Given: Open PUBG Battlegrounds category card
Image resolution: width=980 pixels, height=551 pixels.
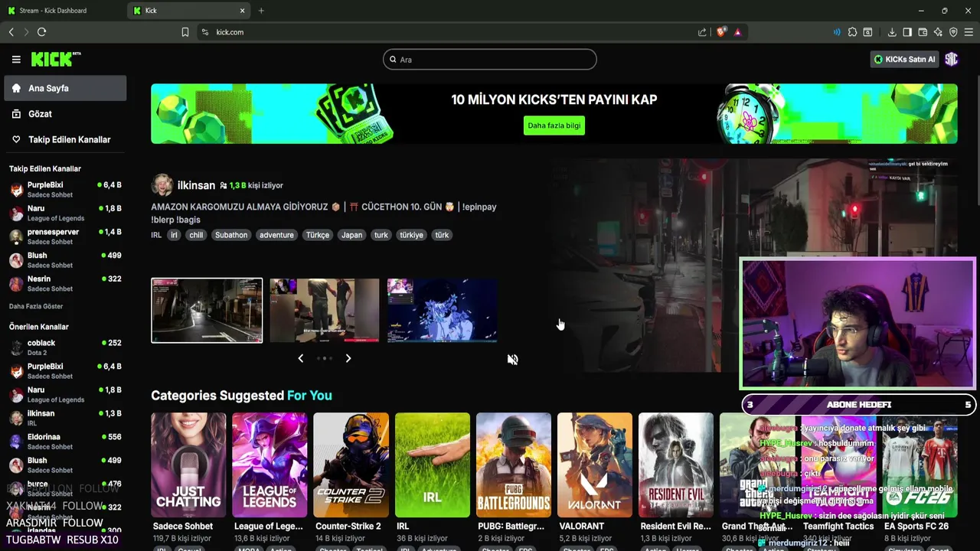Looking at the screenshot, I should 514,465.
